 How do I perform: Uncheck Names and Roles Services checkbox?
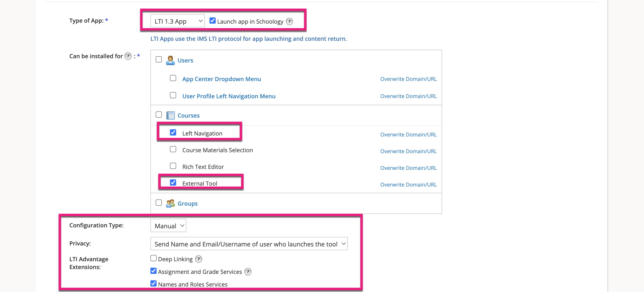pyautogui.click(x=153, y=283)
